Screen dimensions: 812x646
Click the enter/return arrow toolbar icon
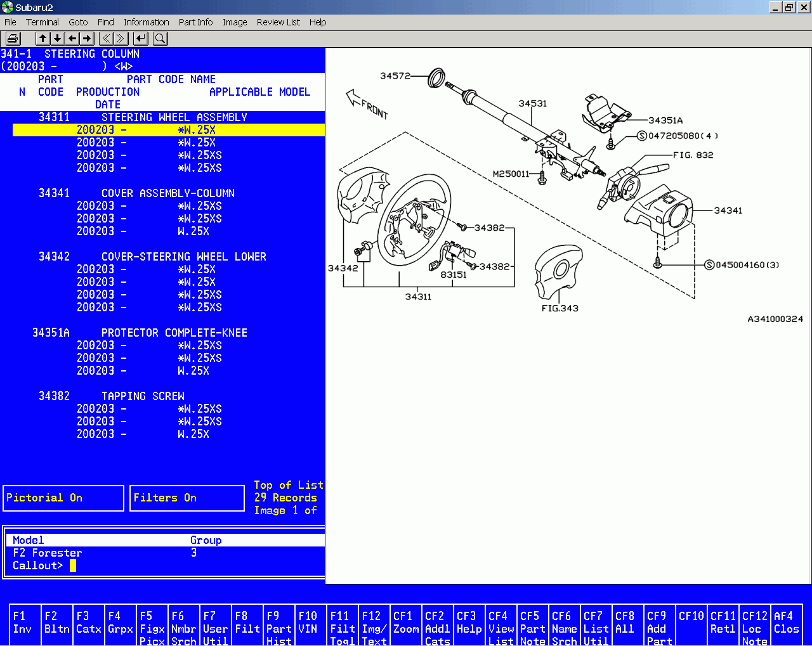[x=141, y=39]
